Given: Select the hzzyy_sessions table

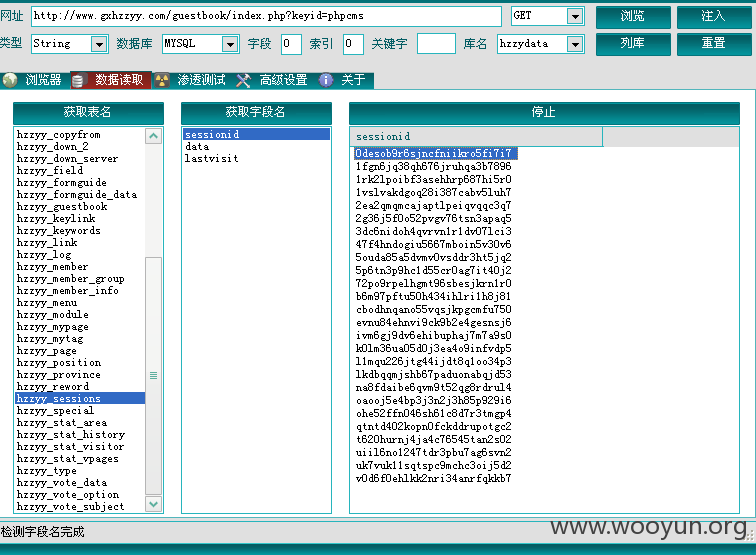Looking at the screenshot, I should coord(80,398).
